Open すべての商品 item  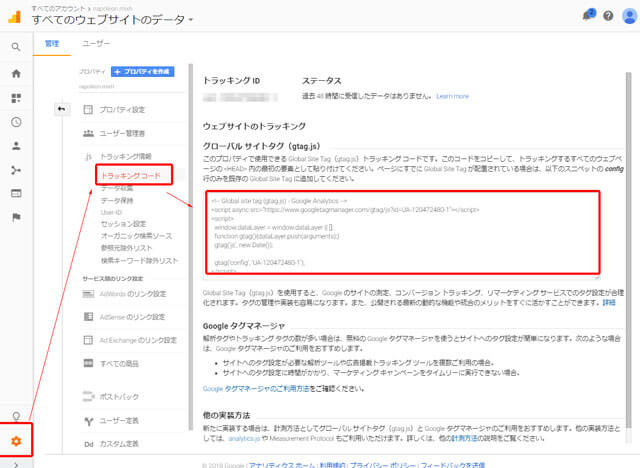point(119,364)
